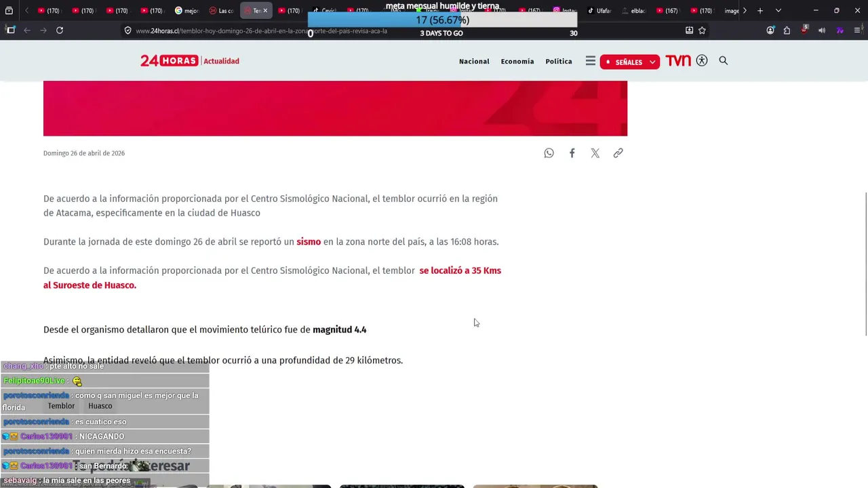Open the Nacional section
Viewport: 868px width, 488px height.
[474, 62]
